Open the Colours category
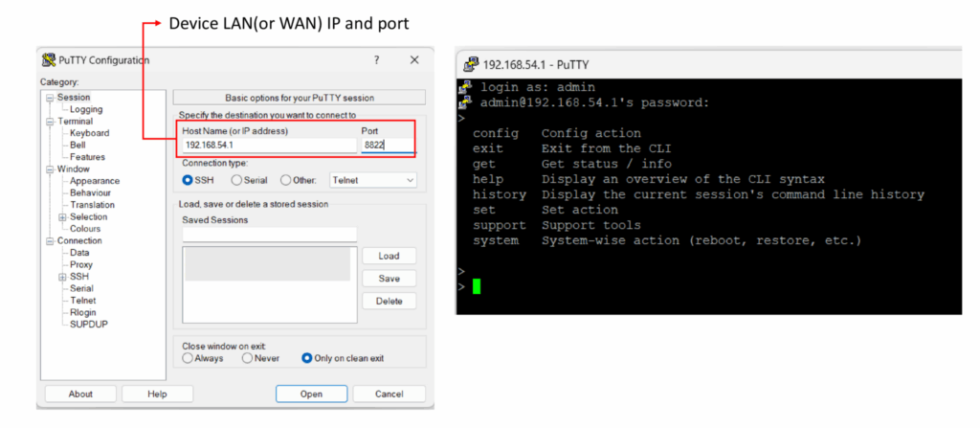 85,229
